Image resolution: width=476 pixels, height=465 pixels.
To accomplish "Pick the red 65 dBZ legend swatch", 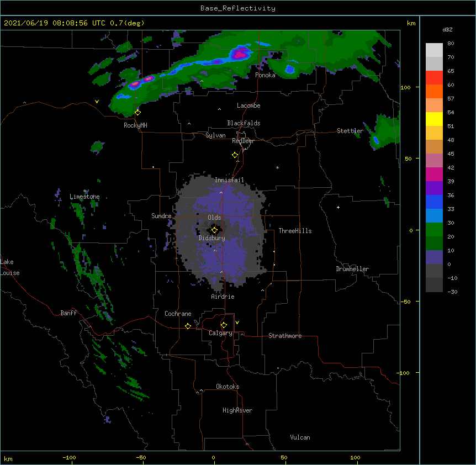I will tap(434, 78).
